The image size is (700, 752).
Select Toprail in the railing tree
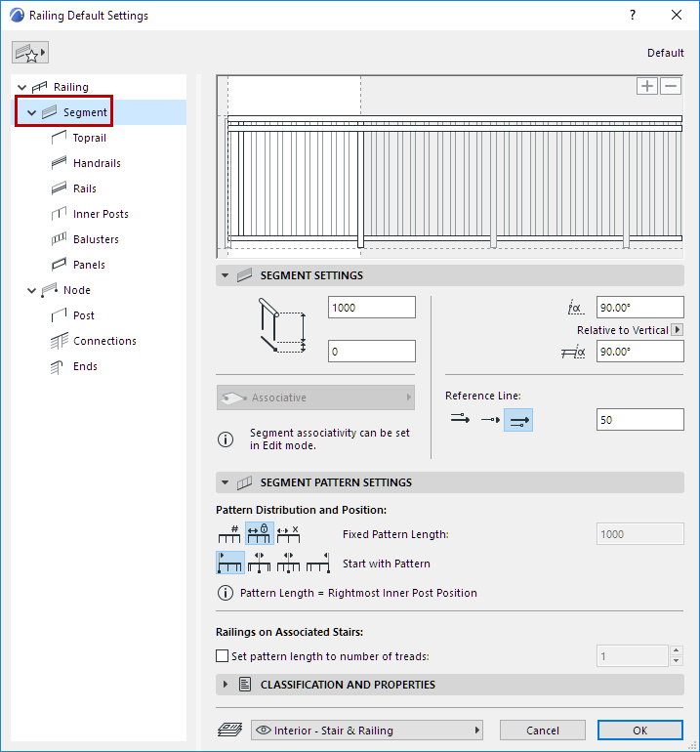pyautogui.click(x=89, y=138)
